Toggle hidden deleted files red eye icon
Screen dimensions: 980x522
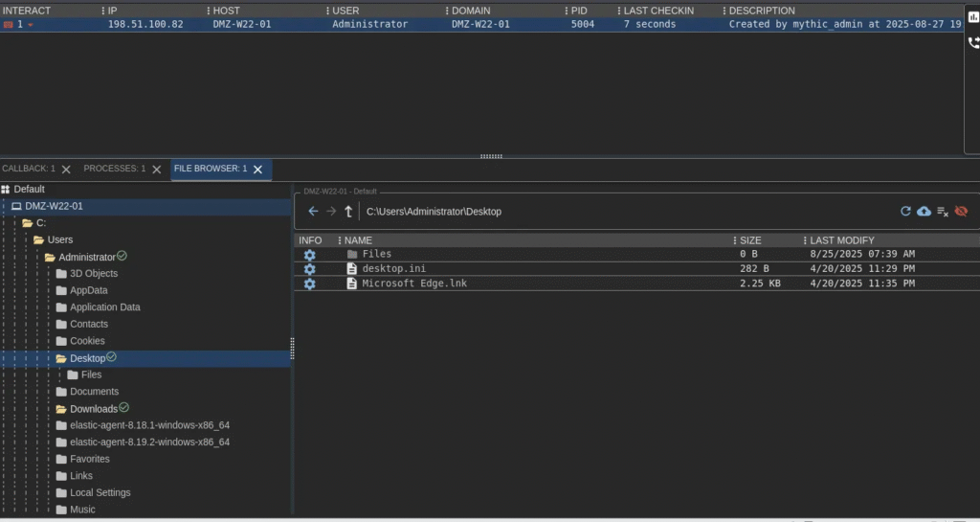click(961, 212)
